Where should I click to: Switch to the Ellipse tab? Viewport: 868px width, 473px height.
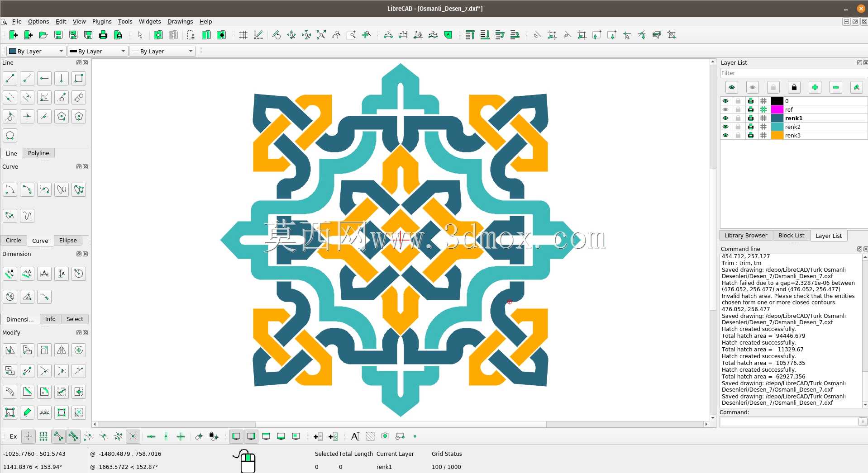click(x=68, y=241)
